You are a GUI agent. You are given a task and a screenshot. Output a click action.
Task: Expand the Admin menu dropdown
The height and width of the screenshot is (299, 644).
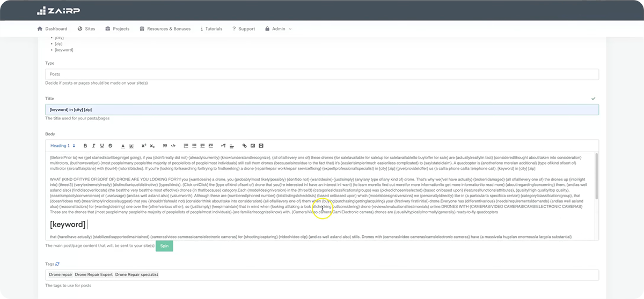pyautogui.click(x=279, y=29)
